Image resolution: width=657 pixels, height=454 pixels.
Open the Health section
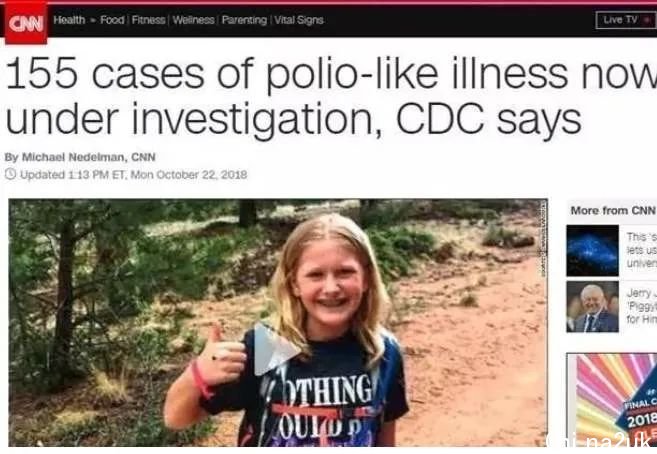click(69, 20)
